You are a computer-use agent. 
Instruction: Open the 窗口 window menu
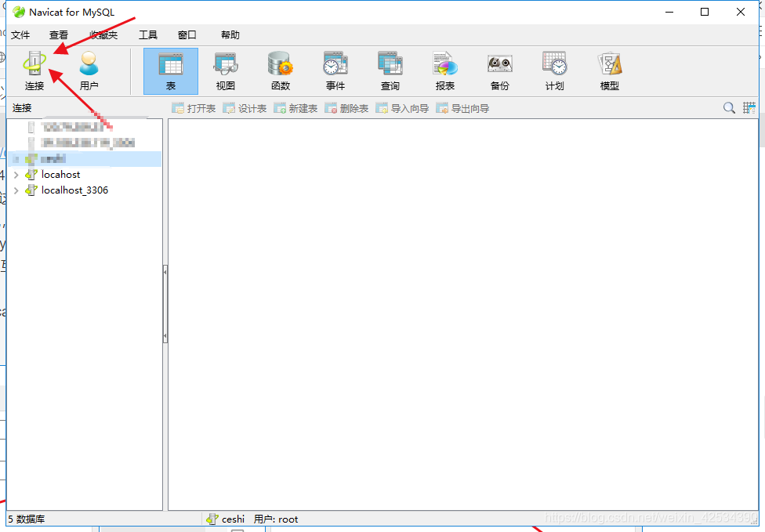coord(187,34)
